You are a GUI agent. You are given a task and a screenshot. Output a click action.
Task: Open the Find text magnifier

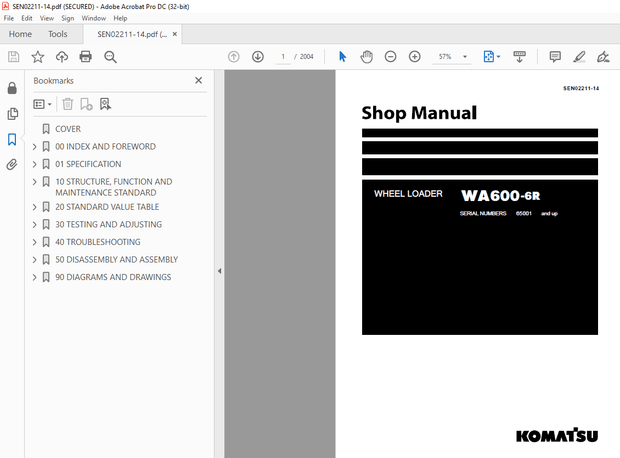click(110, 57)
